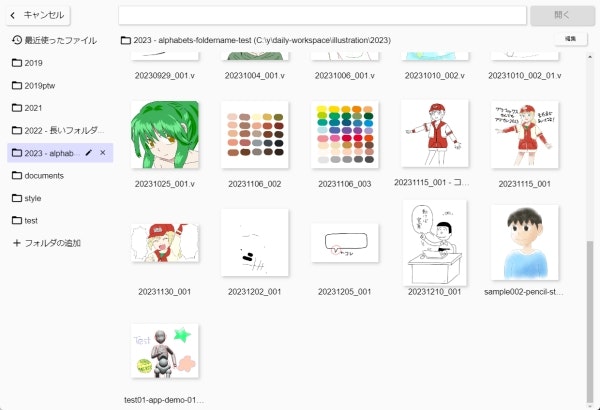Select desk sketch thumbnail 20231210_001
Screen dimensions: 600x410
coord(435,243)
